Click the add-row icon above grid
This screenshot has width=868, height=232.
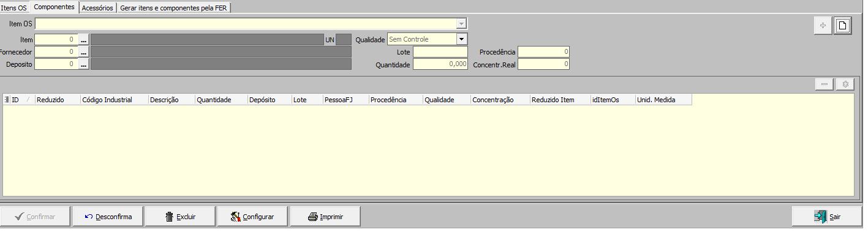click(845, 84)
